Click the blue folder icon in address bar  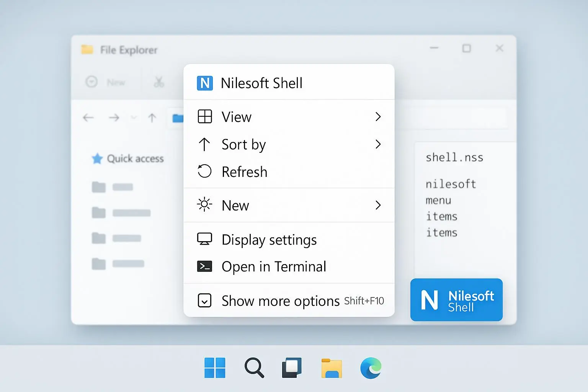178,118
